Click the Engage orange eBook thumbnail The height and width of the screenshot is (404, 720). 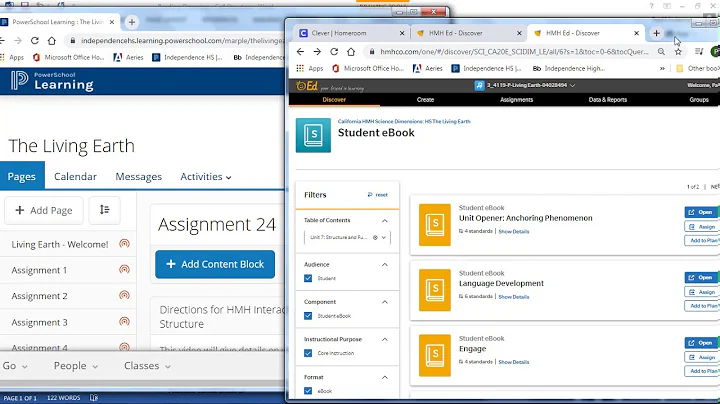(435, 355)
